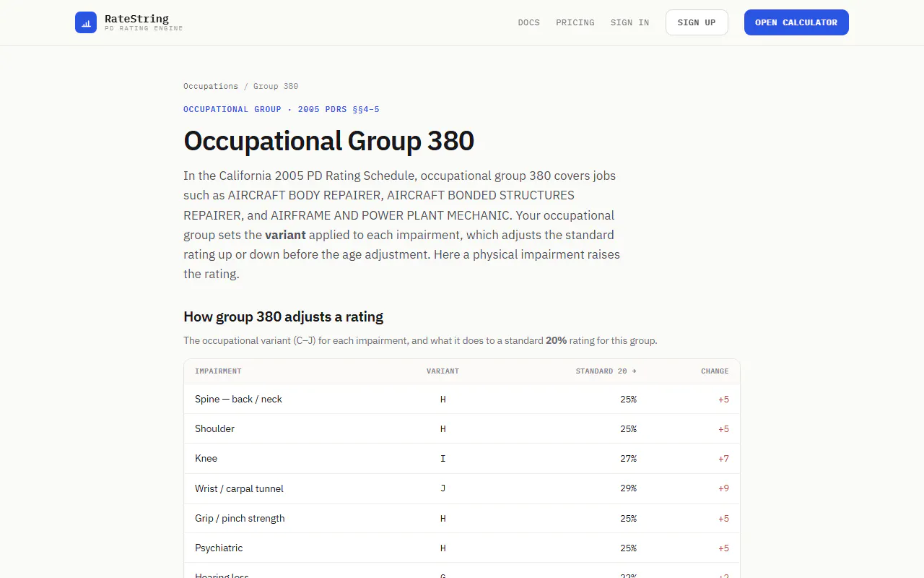
Task: Navigate to Occupations breadcrumb link
Action: point(211,86)
